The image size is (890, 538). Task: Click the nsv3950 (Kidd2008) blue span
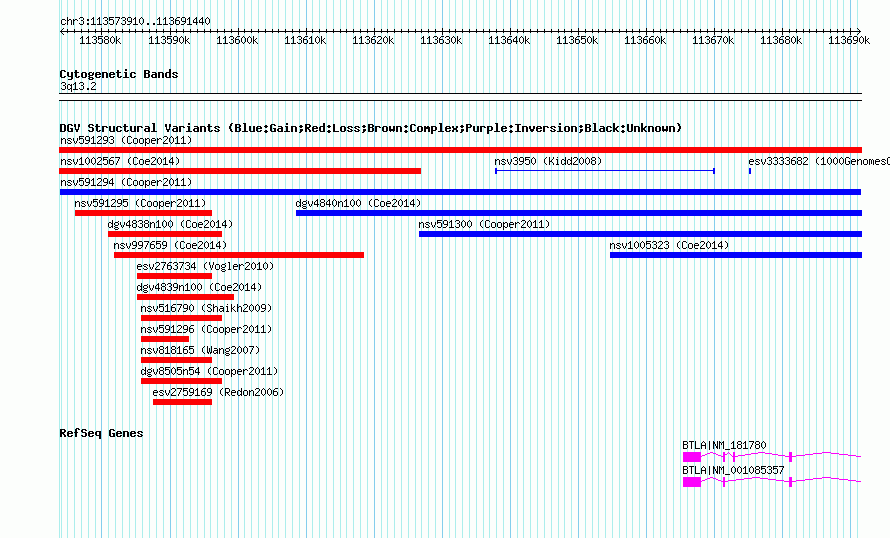pyautogui.click(x=604, y=171)
